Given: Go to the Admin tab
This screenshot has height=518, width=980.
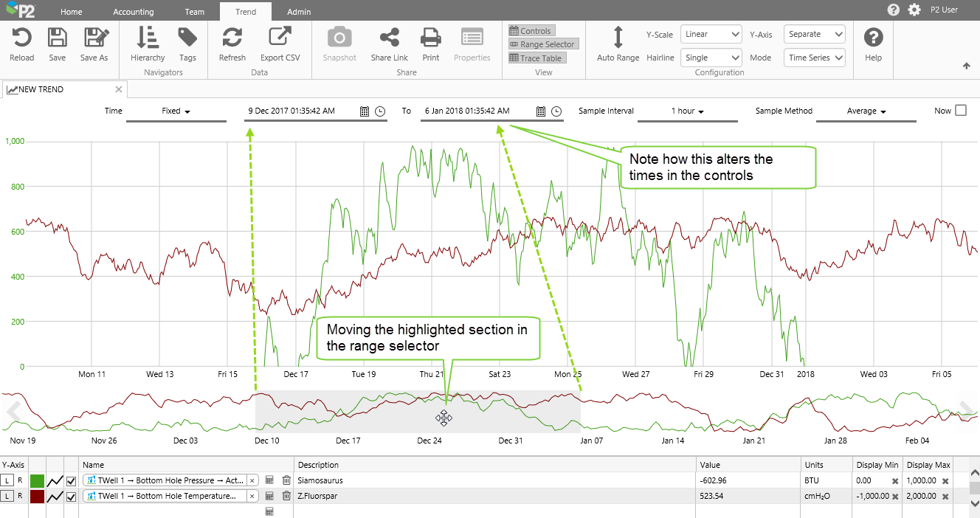Looking at the screenshot, I should point(299,12).
